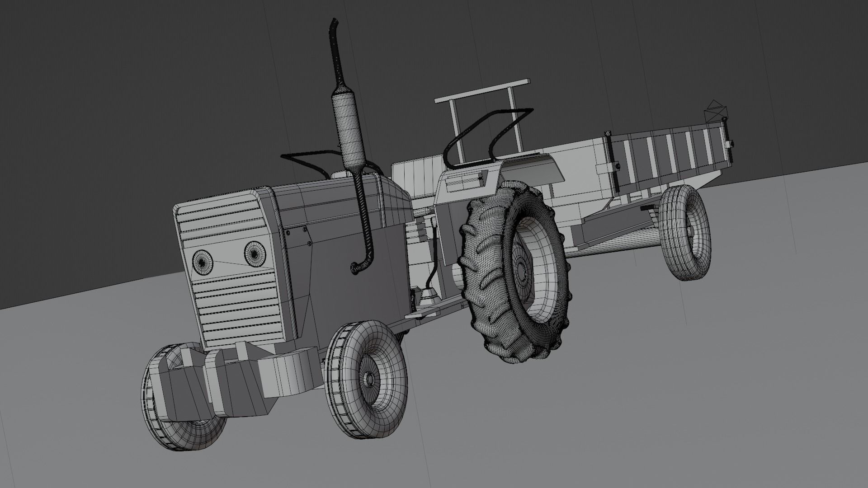Select the roll bar top crossbar

tap(481, 92)
